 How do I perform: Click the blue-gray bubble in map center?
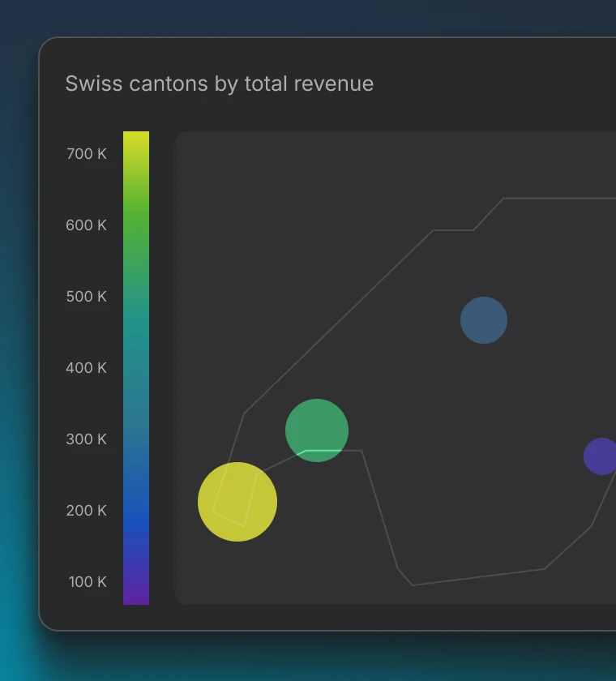pyautogui.click(x=484, y=320)
